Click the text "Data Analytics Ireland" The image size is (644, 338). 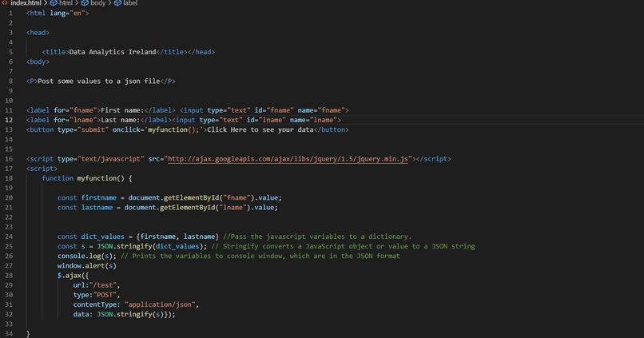[x=113, y=52]
